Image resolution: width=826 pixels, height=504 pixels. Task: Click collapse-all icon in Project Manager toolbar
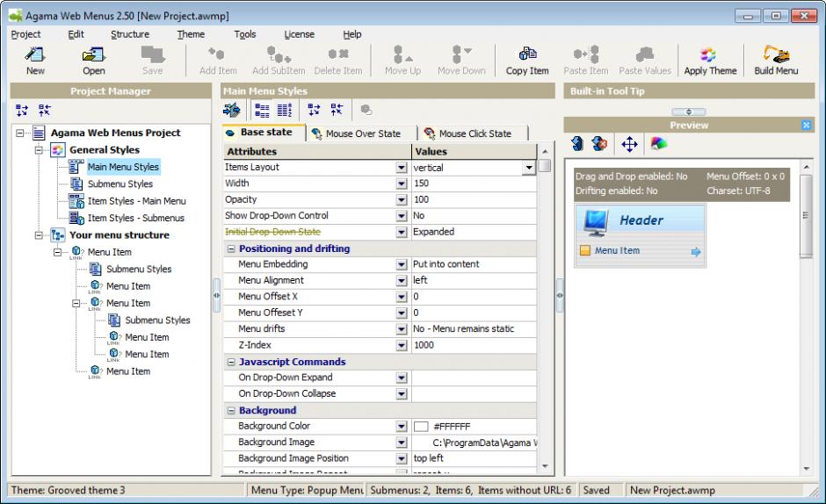[x=44, y=110]
